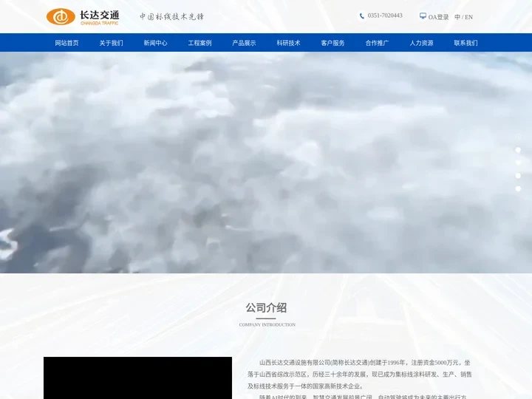This screenshot has height=399, width=532.
Task: Open the 工程案例 menu item
Action: pyautogui.click(x=199, y=43)
